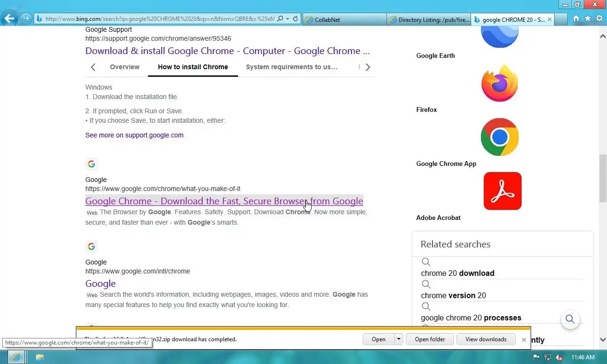607x364 pixels.
Task: Open the IE Tools gear icon
Action: click(599, 18)
